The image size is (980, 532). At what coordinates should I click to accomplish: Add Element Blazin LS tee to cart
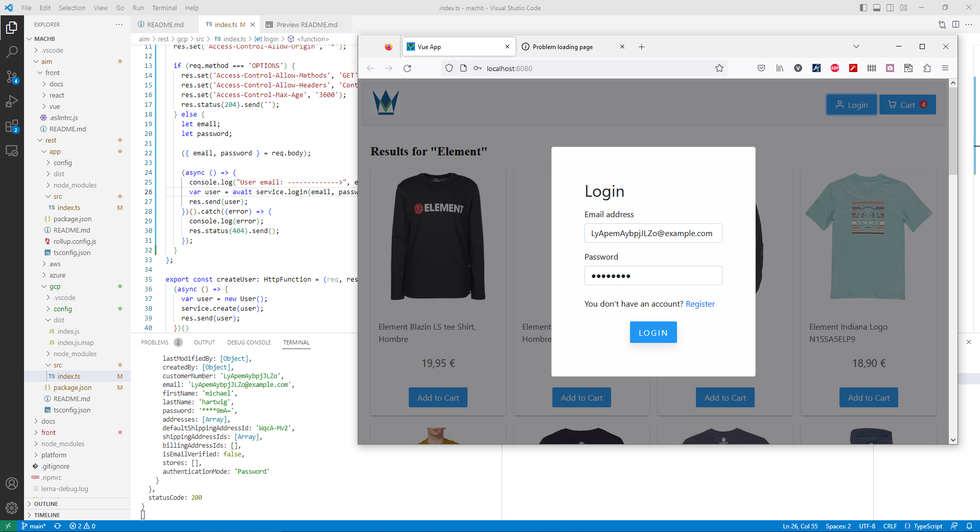(438, 398)
